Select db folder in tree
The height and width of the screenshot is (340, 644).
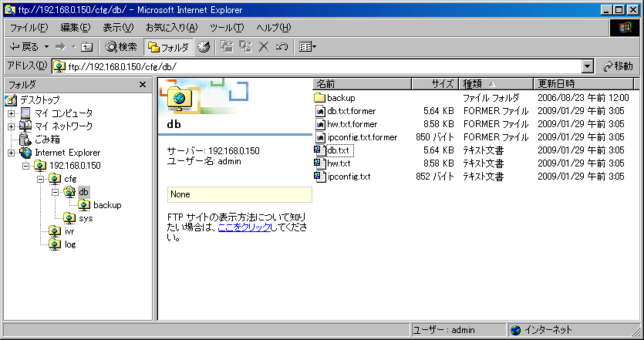83,192
